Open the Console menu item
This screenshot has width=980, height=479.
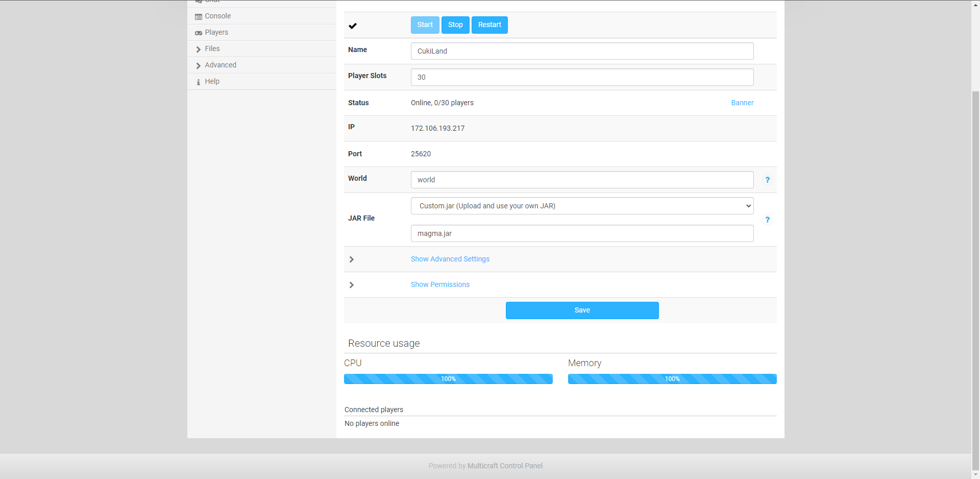pos(218,16)
